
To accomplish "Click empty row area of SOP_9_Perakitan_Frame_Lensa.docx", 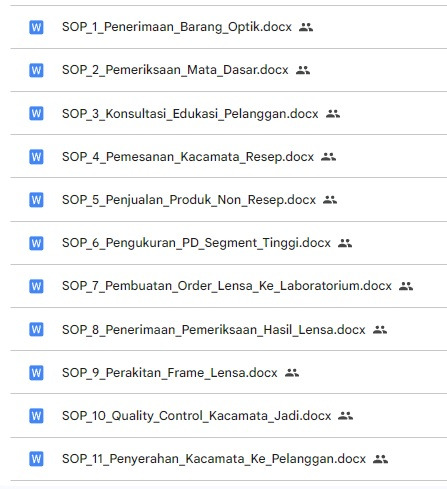I will click(373, 372).
